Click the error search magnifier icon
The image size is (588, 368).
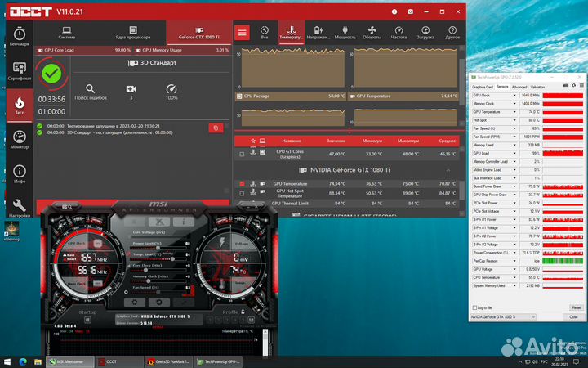pos(91,89)
